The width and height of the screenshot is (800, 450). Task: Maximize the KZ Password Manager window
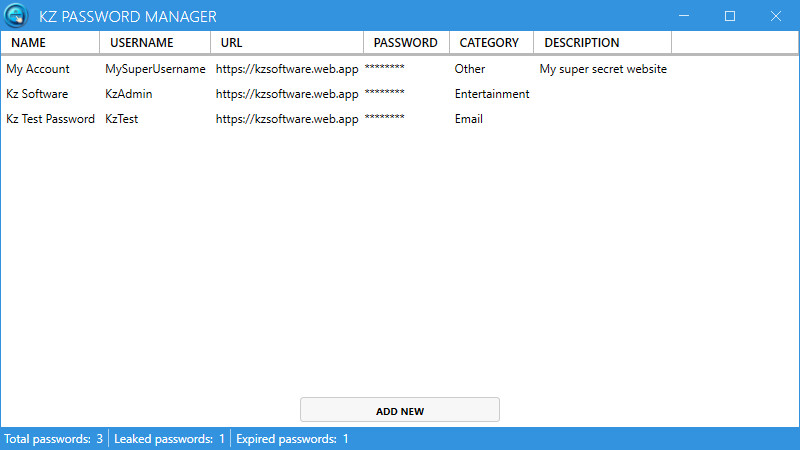point(729,16)
